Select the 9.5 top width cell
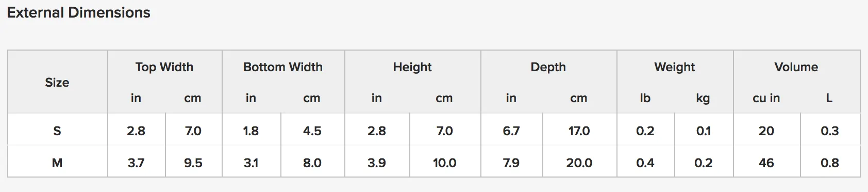The image size is (868, 192). pyautogui.click(x=193, y=163)
